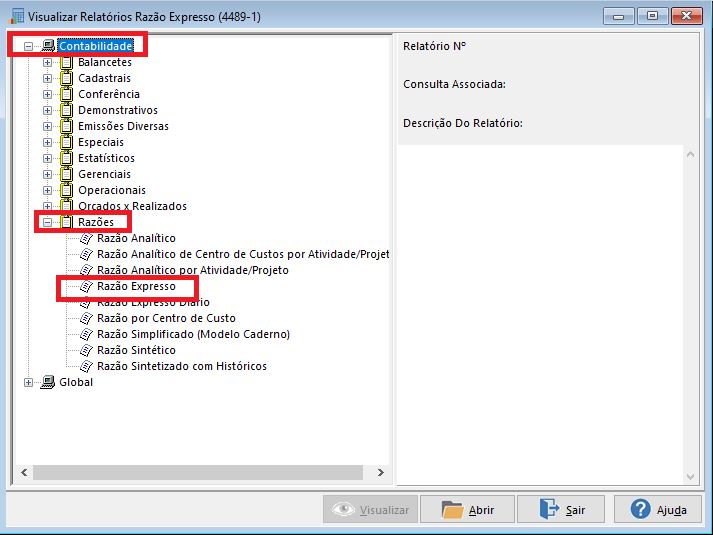Image resolution: width=713 pixels, height=535 pixels.
Task: Close the Visualizar Relatórios window
Action: [x=687, y=16]
